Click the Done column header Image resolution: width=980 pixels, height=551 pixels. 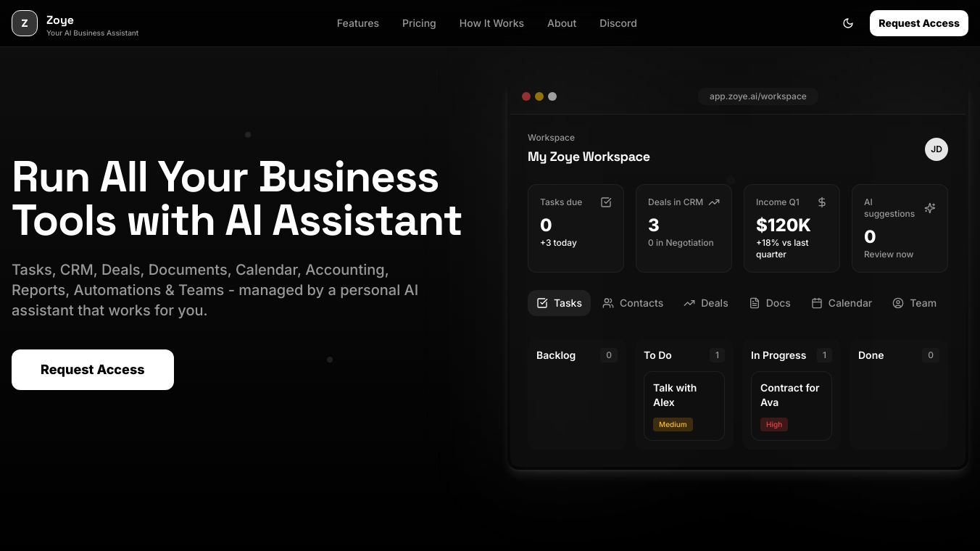pyautogui.click(x=871, y=355)
